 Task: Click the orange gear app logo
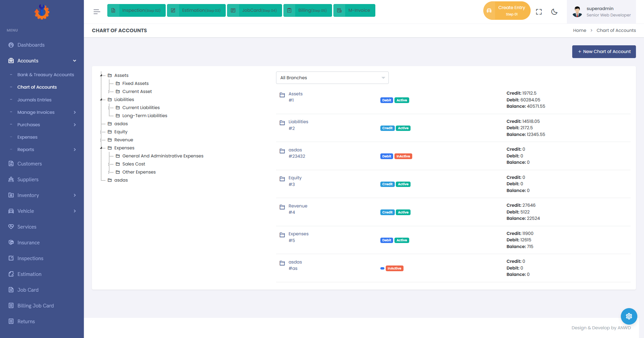tap(42, 12)
